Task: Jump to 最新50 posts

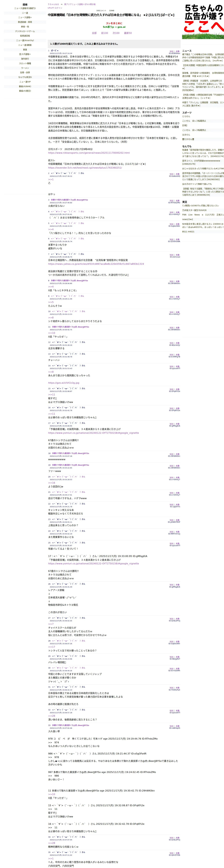Action: click(x=128, y=33)
